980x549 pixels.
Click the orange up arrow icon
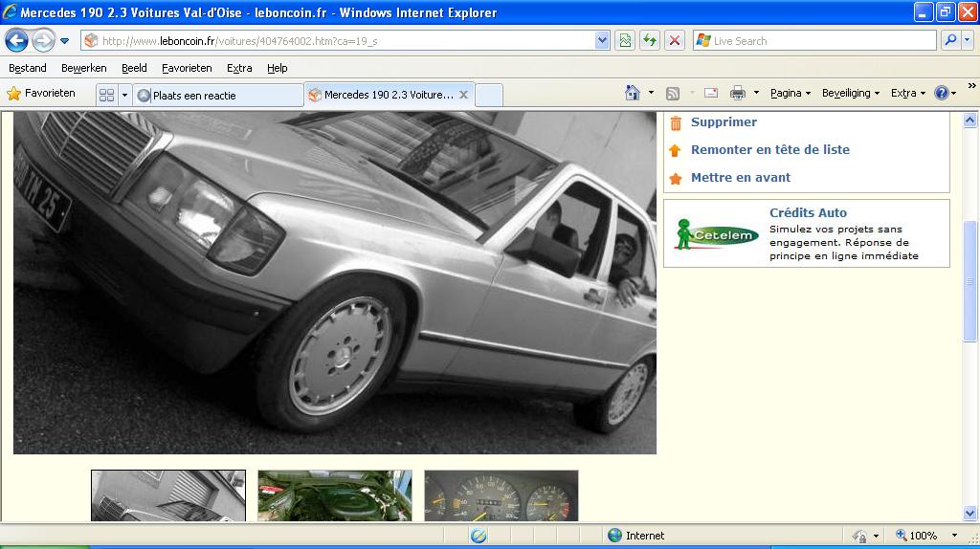(x=675, y=150)
